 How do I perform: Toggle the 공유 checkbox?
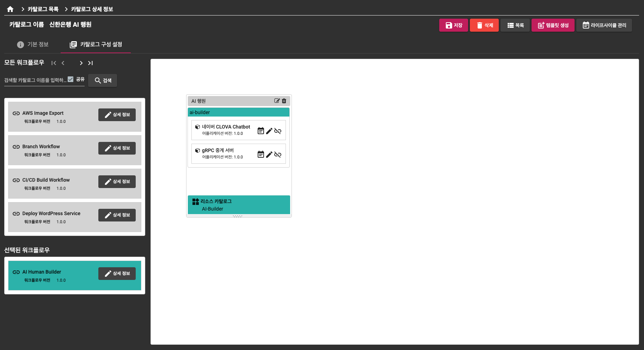pos(71,79)
